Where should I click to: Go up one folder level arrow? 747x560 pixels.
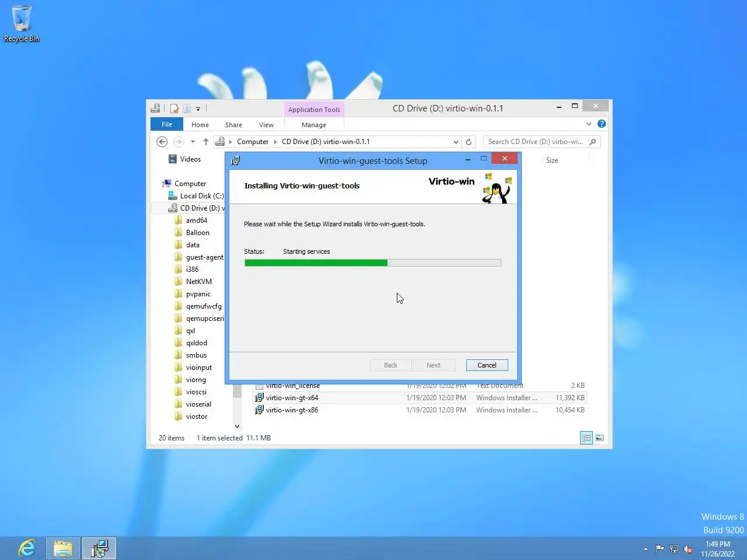206,142
